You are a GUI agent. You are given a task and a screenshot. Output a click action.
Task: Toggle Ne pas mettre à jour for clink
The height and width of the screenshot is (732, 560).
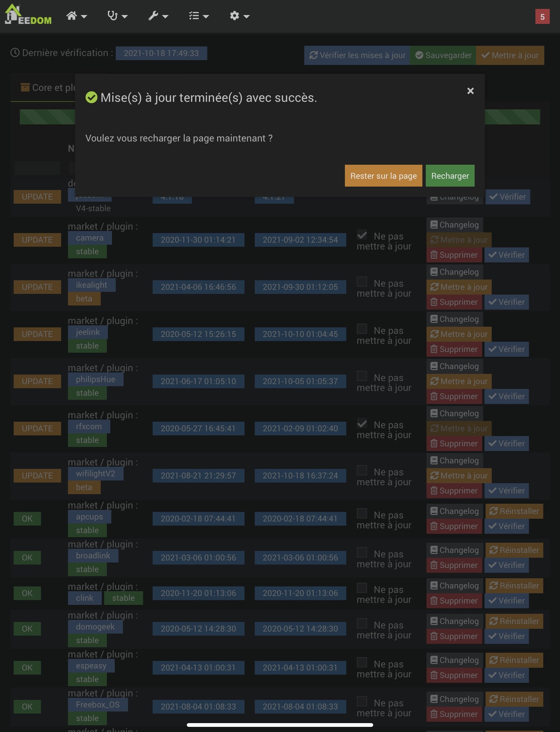click(362, 588)
